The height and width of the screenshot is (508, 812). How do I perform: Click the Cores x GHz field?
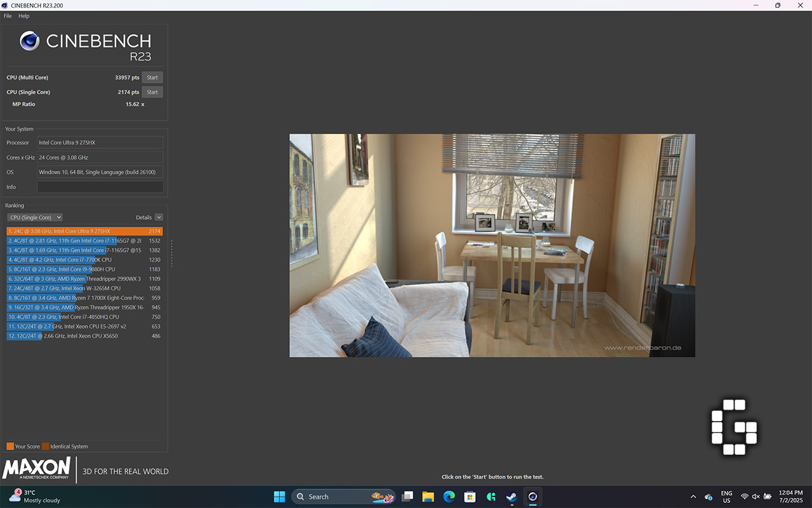tap(100, 157)
